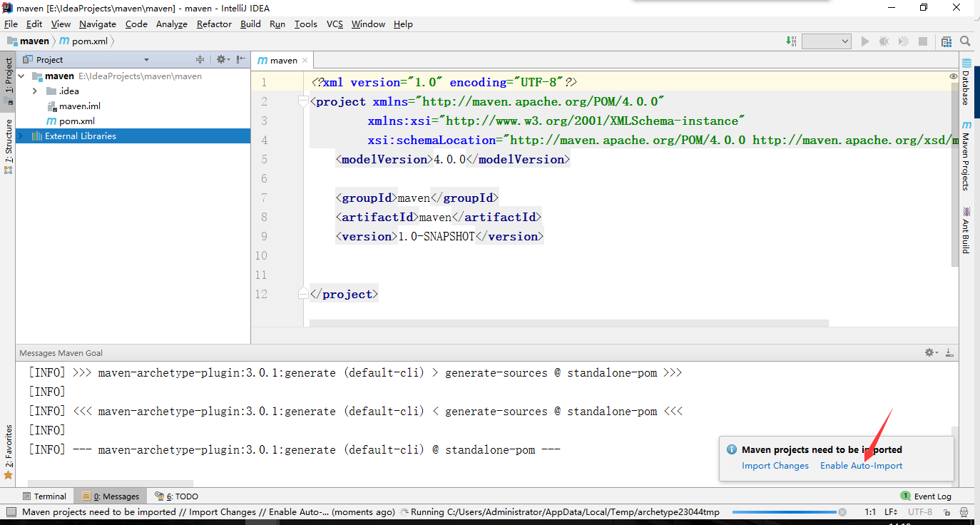Screen dimensions: 980x525
Task: Click tool window quick-access icon in status bar
Action: (x=11, y=512)
